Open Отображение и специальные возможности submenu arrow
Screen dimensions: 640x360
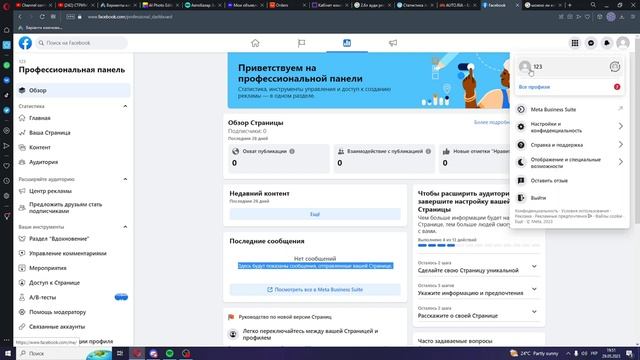pos(620,162)
